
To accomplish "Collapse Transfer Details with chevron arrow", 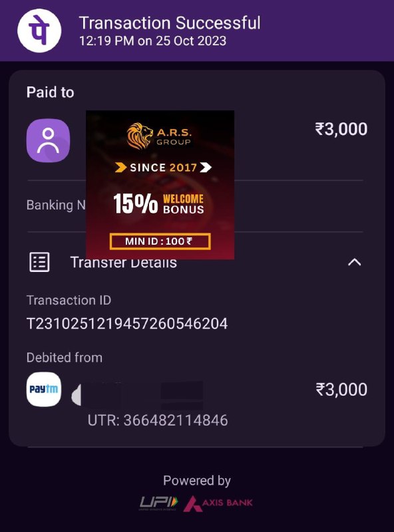I will pyautogui.click(x=354, y=262).
